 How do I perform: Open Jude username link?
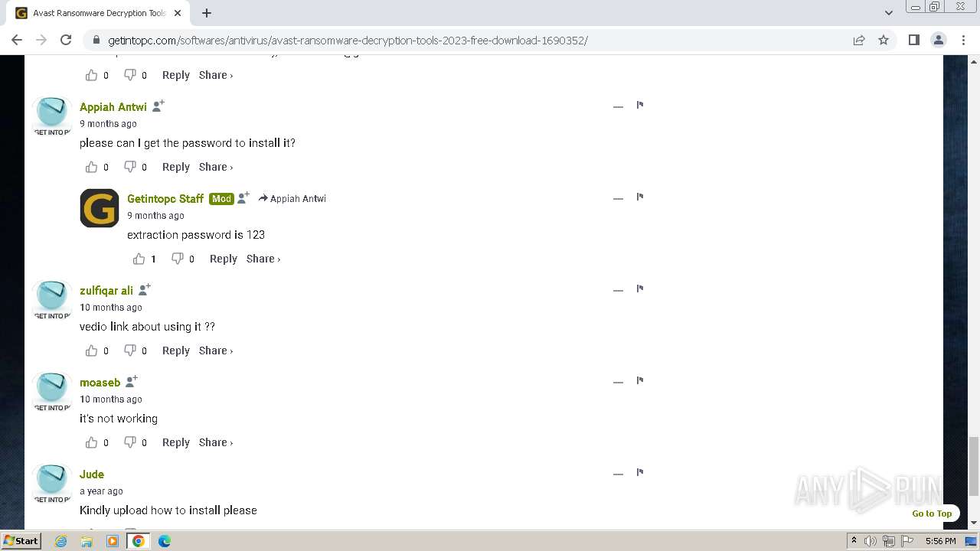(92, 474)
